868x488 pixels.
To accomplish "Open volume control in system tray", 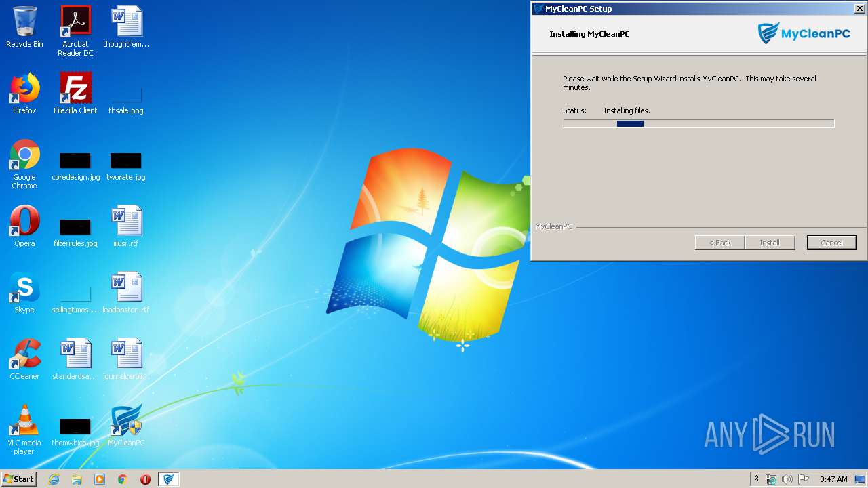I will [x=787, y=479].
